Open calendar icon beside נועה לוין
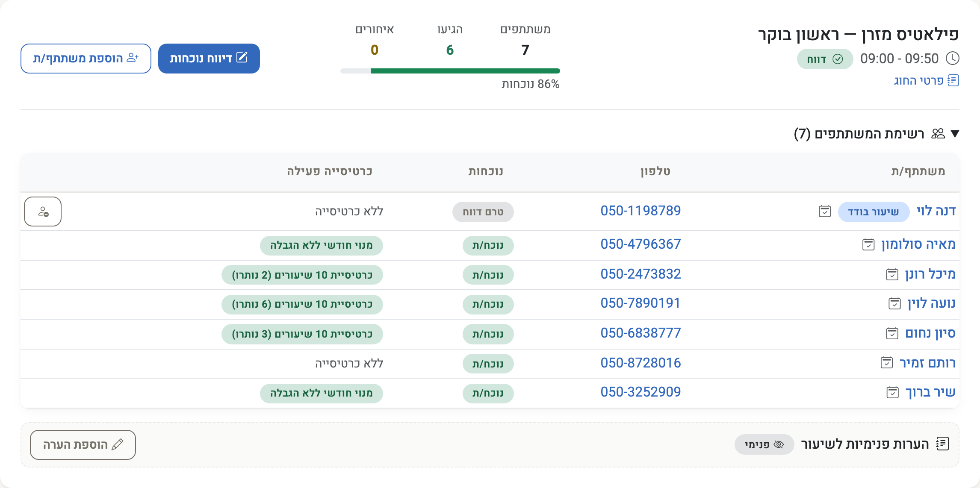This screenshot has height=488, width=980. 895,303
